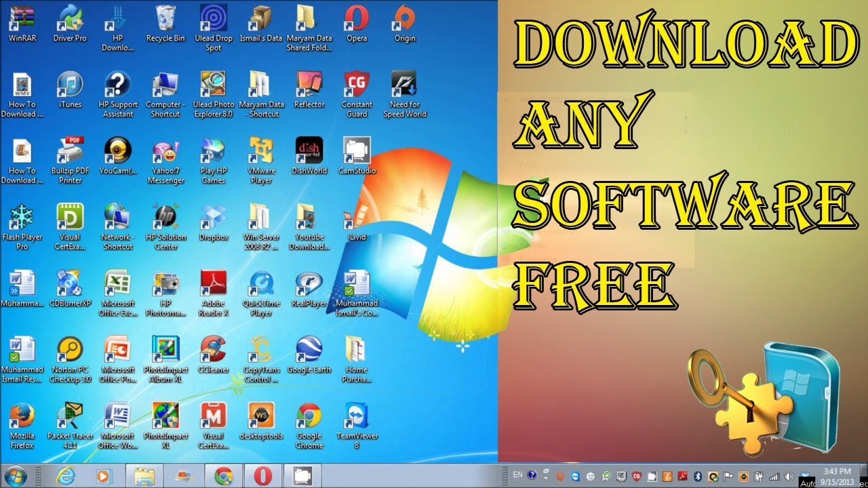Launch Microsoft Office PowerPoint shortcut
The height and width of the screenshot is (488, 868).
tap(118, 360)
